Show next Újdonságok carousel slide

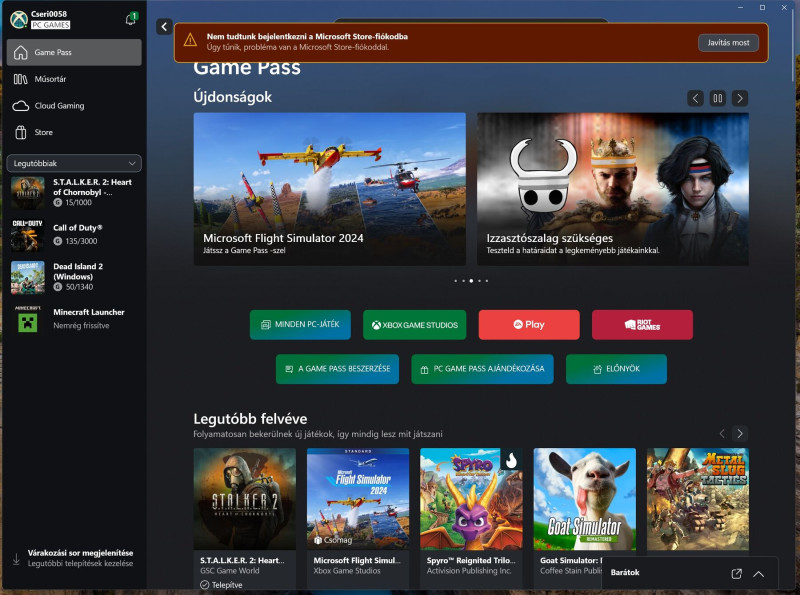(740, 98)
